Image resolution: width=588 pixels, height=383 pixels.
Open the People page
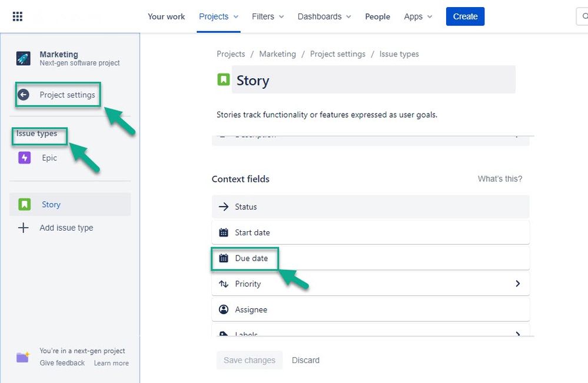[378, 16]
